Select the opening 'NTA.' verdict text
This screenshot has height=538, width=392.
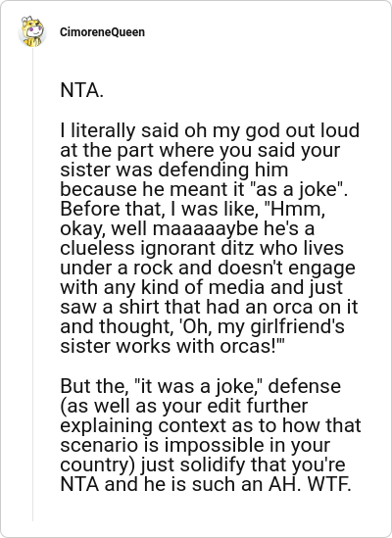click(x=81, y=90)
